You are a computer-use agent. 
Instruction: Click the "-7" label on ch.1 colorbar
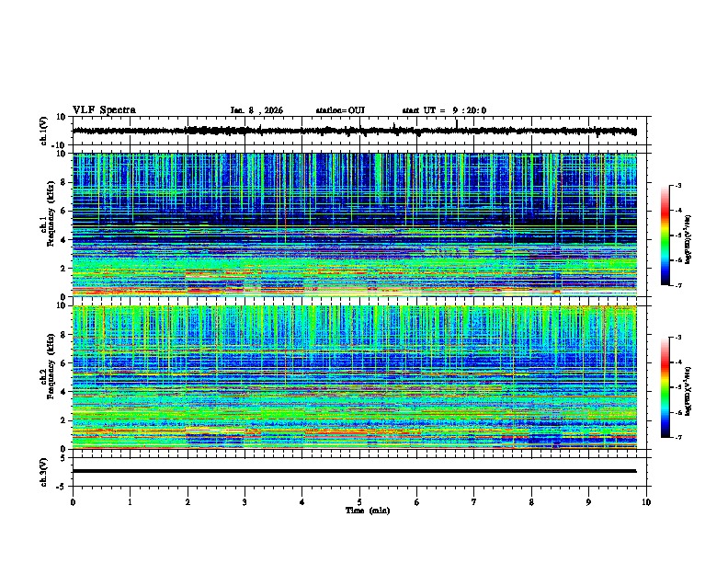tap(678, 285)
